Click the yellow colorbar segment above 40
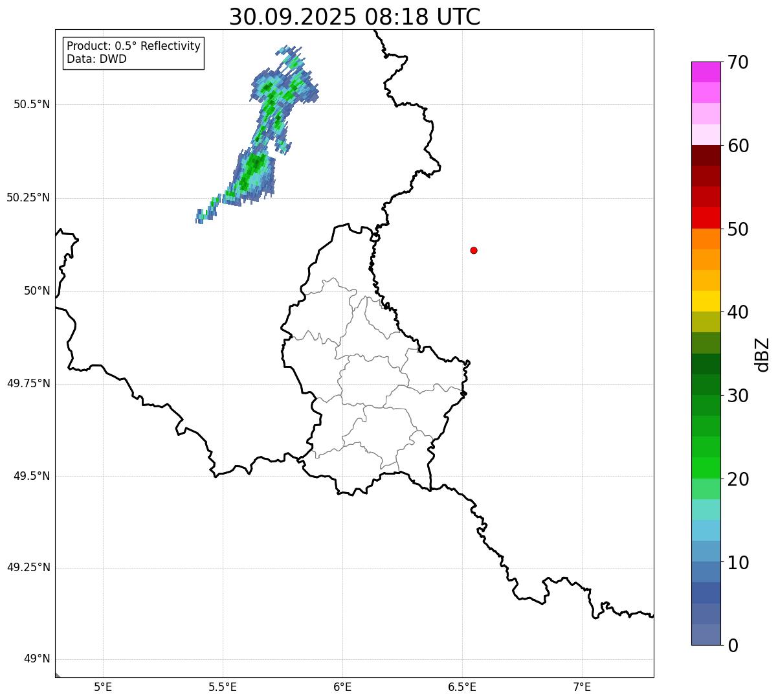The width and height of the screenshot is (778, 700). click(x=706, y=301)
